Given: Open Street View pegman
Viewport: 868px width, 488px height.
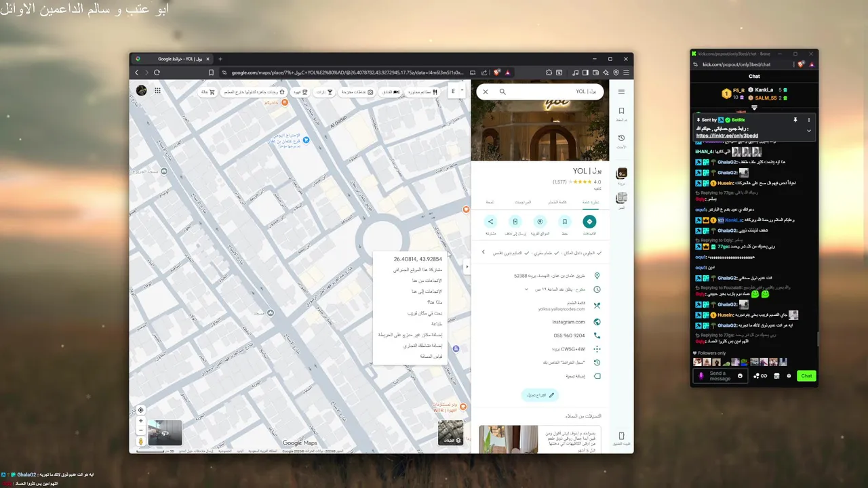Looking at the screenshot, I should coord(141,441).
